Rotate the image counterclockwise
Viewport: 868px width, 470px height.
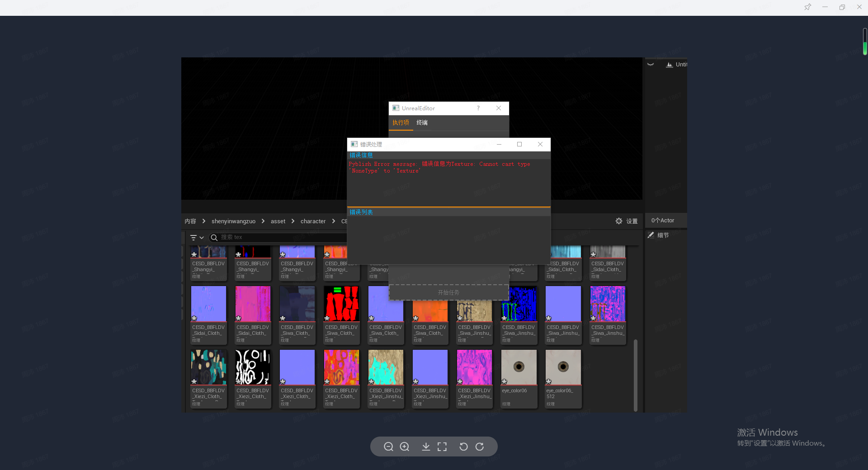(x=463, y=446)
